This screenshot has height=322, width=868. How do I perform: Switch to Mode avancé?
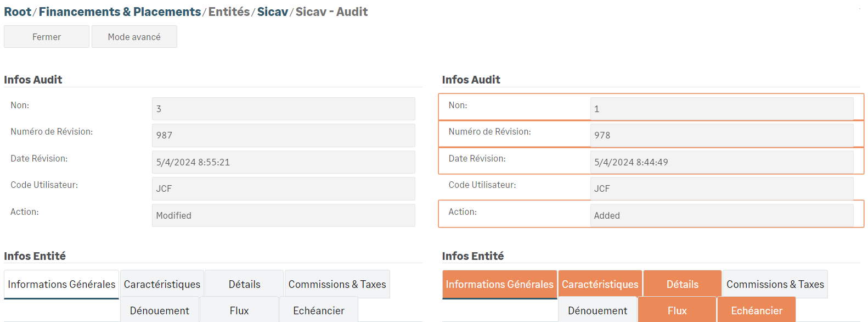click(x=134, y=37)
